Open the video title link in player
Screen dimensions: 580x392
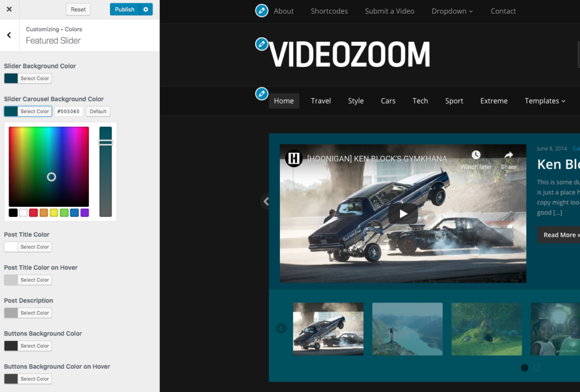pos(381,159)
